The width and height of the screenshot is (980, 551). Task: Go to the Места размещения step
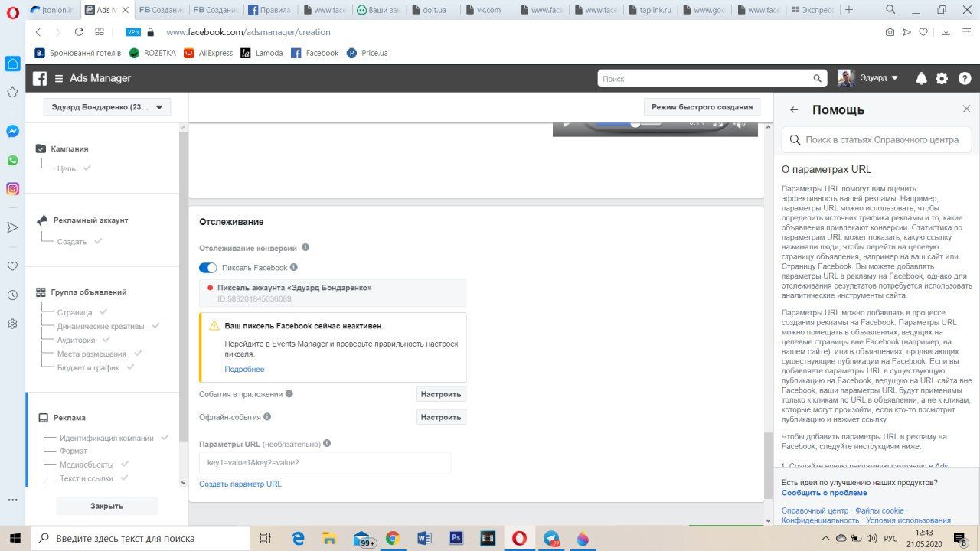[x=92, y=354]
